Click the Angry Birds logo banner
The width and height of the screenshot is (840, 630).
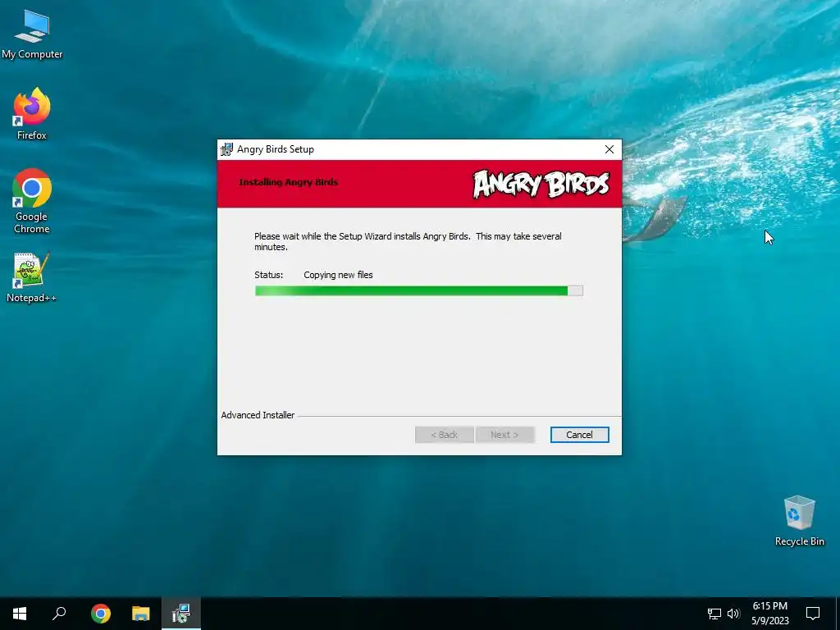[x=541, y=184]
